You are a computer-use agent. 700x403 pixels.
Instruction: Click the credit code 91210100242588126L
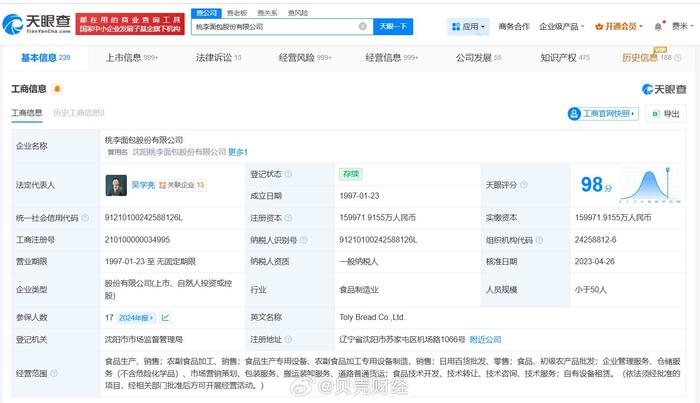(144, 218)
